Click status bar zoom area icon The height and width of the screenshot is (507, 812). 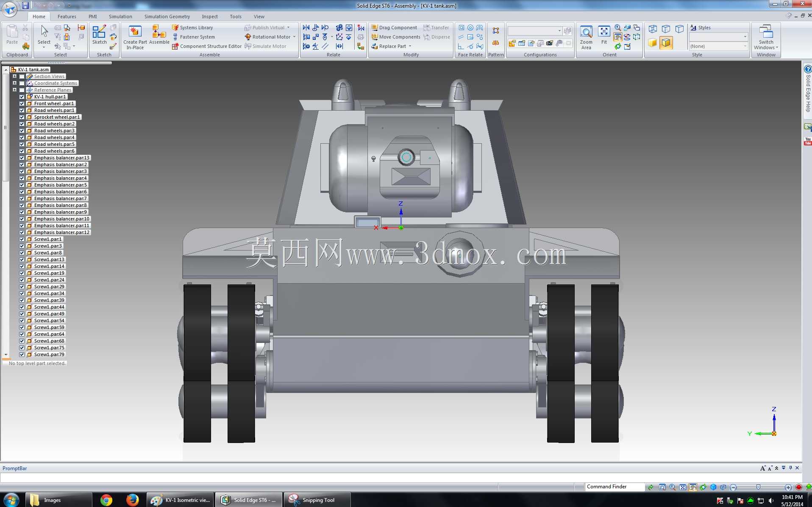(x=662, y=487)
